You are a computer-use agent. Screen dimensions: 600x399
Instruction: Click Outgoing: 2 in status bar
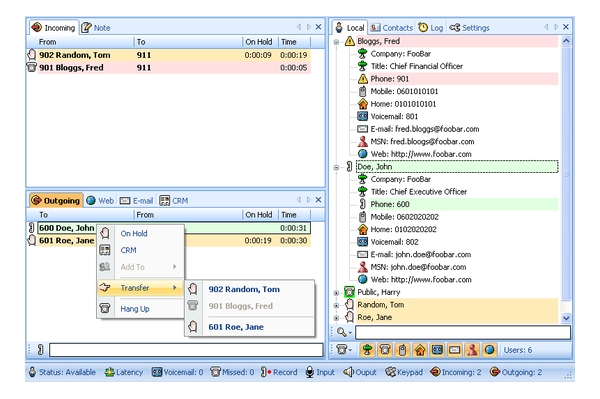[x=516, y=372]
